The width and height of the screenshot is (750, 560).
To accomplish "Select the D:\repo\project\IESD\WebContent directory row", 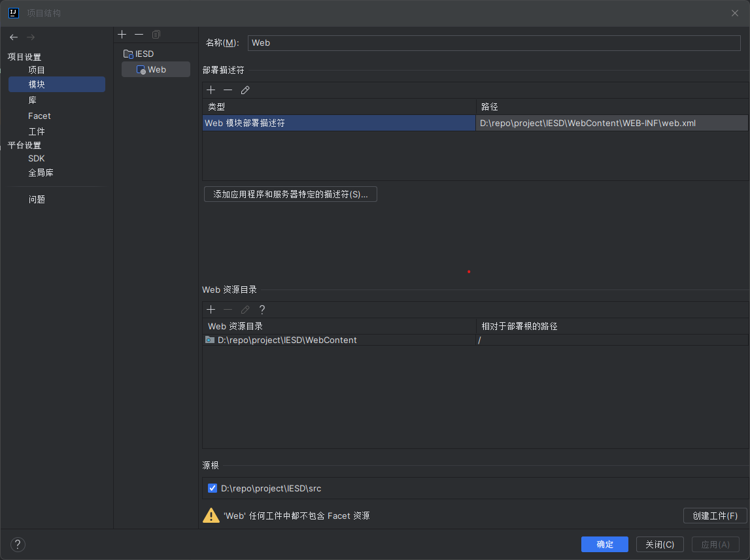I will (339, 340).
